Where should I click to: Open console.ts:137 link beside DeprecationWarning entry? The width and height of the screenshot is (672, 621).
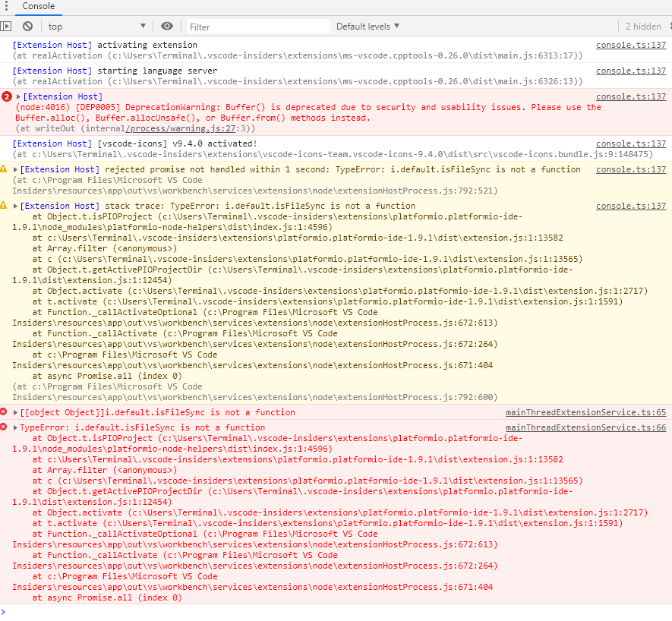coord(631,96)
